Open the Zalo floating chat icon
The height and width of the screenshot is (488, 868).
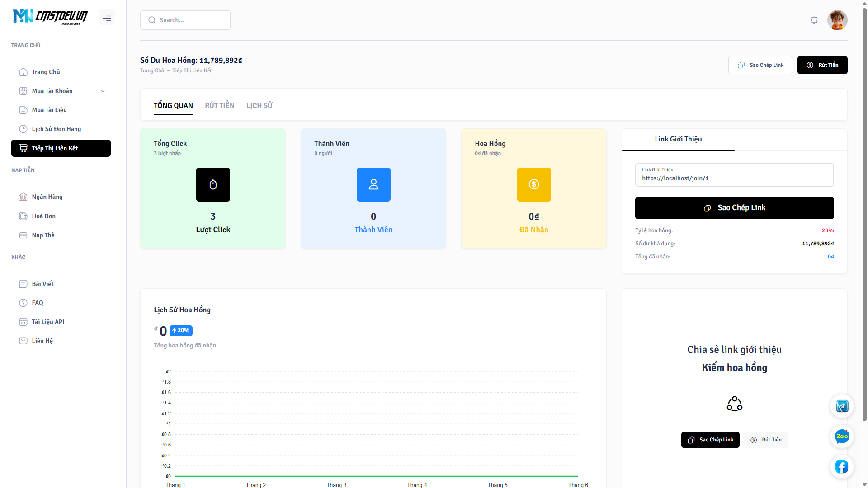click(842, 436)
